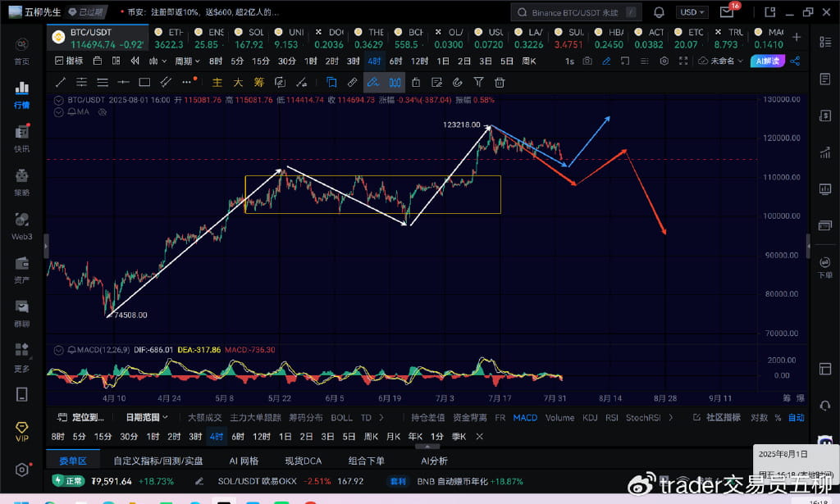Select the parallel channel drawing tool
The width and height of the screenshot is (840, 504).
click(166, 82)
